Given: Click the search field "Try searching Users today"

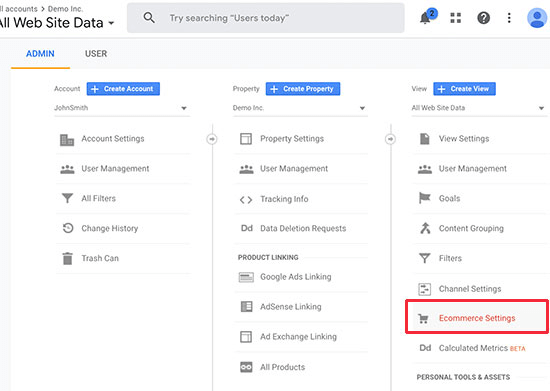Looking at the screenshot, I should click(x=266, y=18).
